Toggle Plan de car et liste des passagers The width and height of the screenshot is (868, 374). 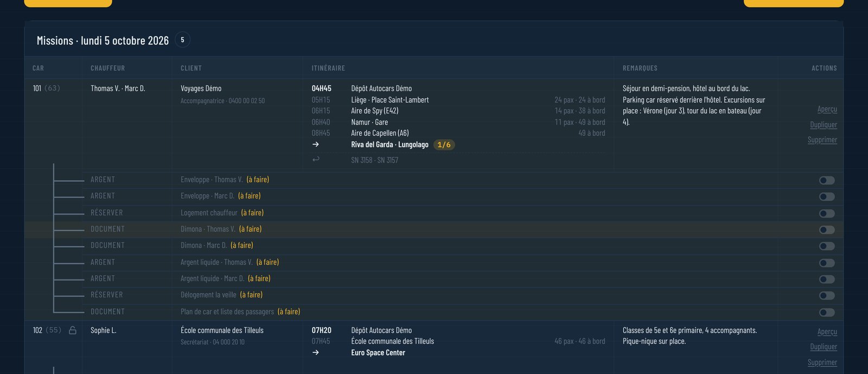pos(827,312)
